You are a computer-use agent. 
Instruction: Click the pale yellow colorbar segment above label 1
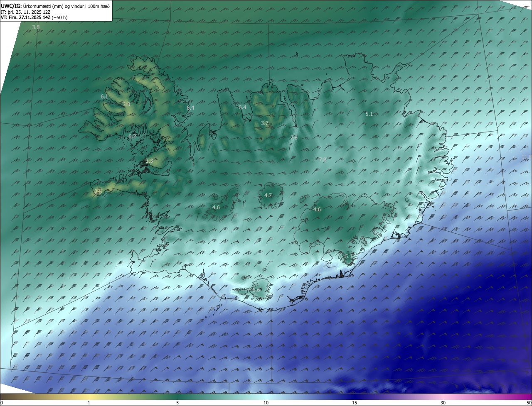[x=89, y=396]
